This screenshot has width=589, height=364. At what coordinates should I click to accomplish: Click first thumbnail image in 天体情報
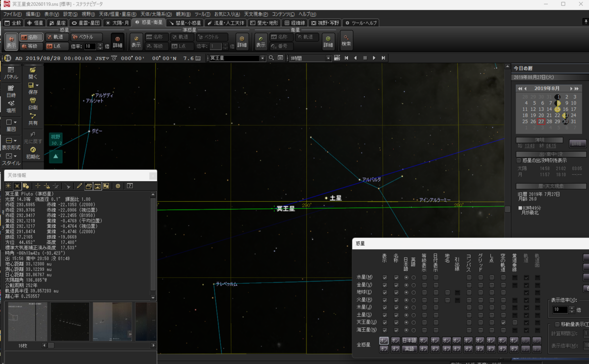27,321
